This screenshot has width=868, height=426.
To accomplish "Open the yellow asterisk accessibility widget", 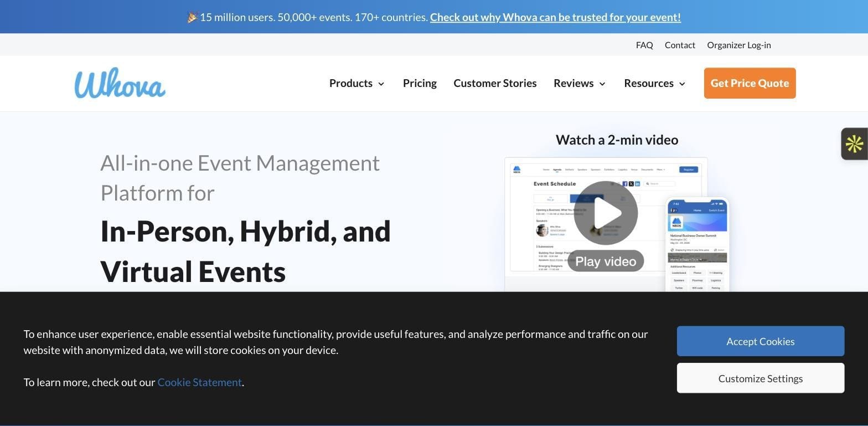I will pyautogui.click(x=854, y=144).
